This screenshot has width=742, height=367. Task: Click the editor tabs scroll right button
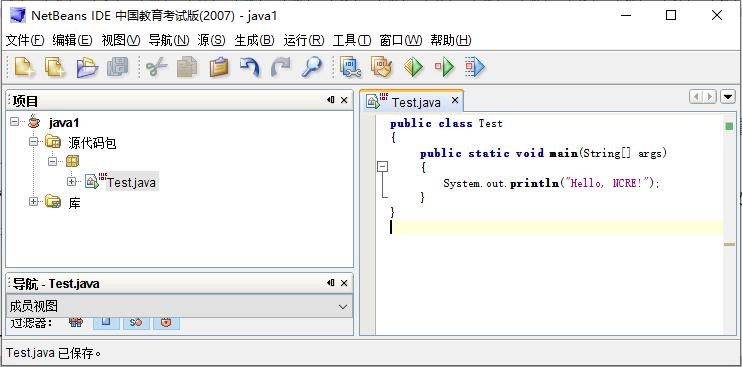tap(709, 97)
